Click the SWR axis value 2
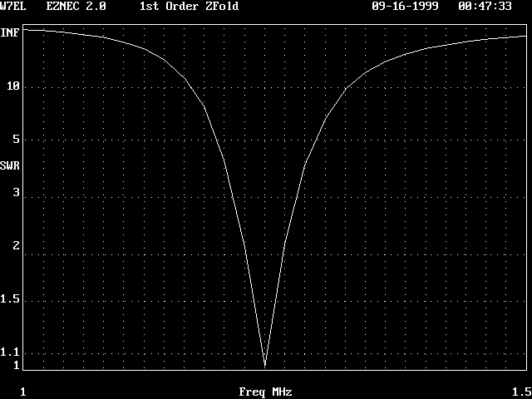The image size is (532, 399). tap(16, 246)
